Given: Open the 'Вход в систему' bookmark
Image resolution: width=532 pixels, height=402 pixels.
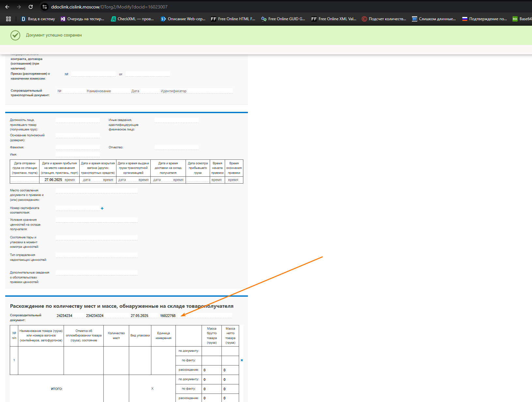Looking at the screenshot, I should [38, 19].
